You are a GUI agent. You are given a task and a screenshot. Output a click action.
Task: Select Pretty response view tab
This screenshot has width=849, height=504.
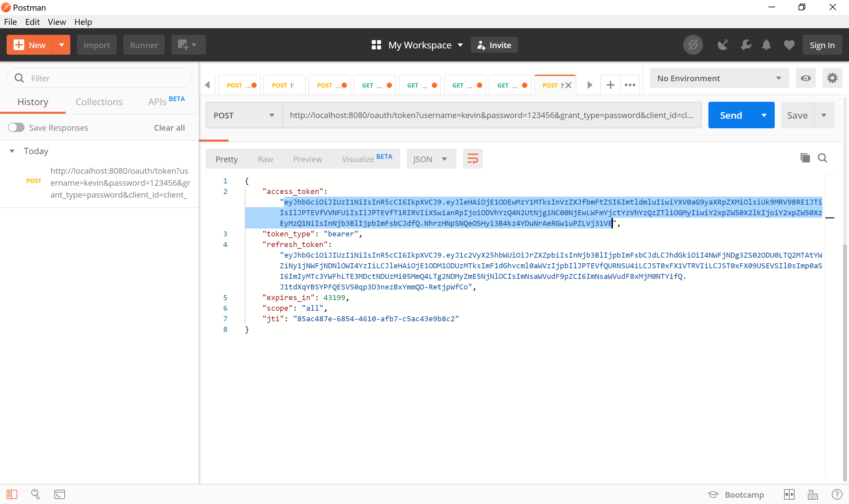tap(227, 159)
